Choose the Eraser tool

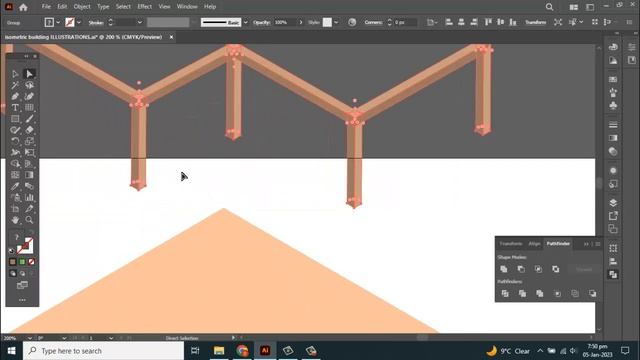coord(29,130)
